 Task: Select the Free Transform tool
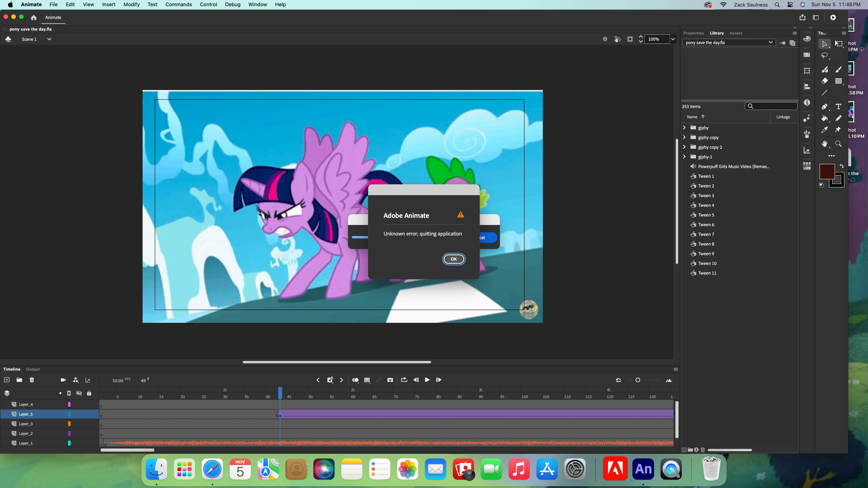point(839,44)
